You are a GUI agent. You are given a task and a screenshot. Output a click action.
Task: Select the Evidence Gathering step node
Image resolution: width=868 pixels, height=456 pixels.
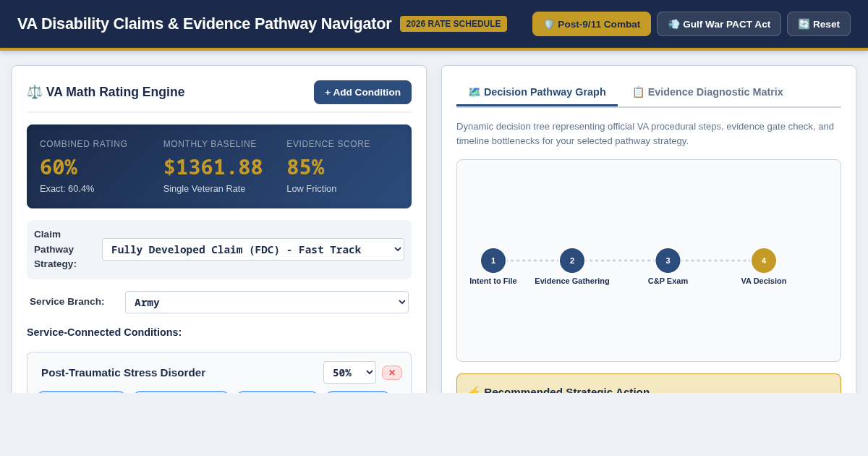(x=572, y=261)
